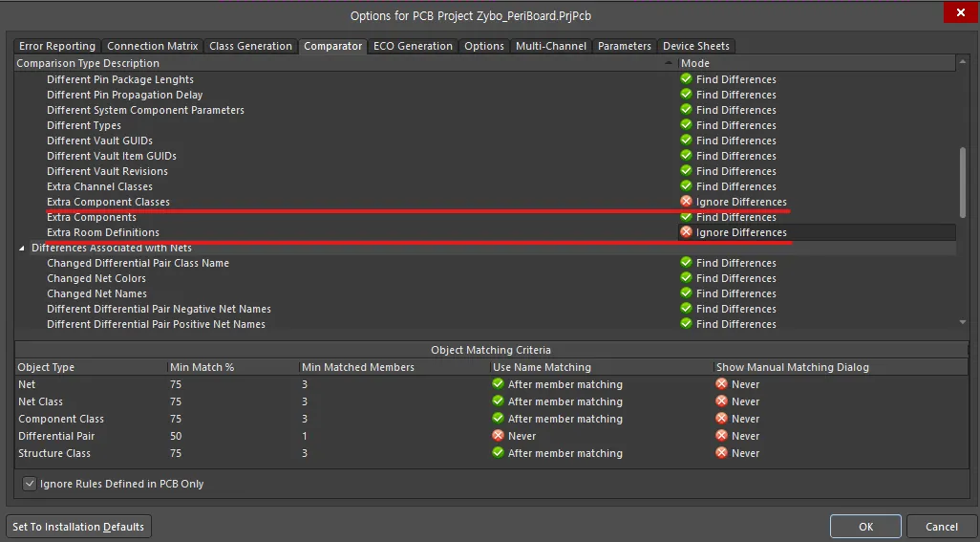Click green check icon for Changed Net Colors
Viewport: 980px width, 542px height.
coord(686,277)
